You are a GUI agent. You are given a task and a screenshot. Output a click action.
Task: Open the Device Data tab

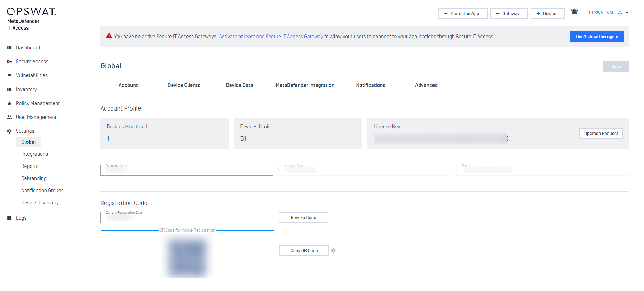pos(239,85)
